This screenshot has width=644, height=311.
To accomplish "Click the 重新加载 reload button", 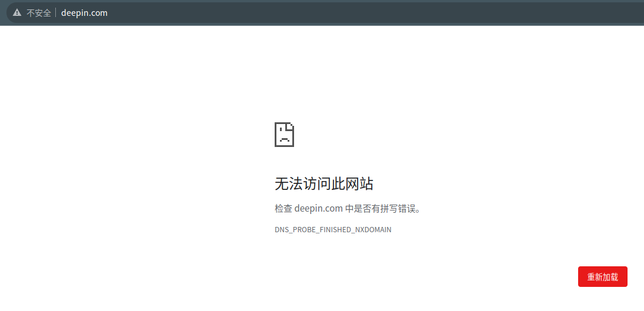I will [602, 277].
